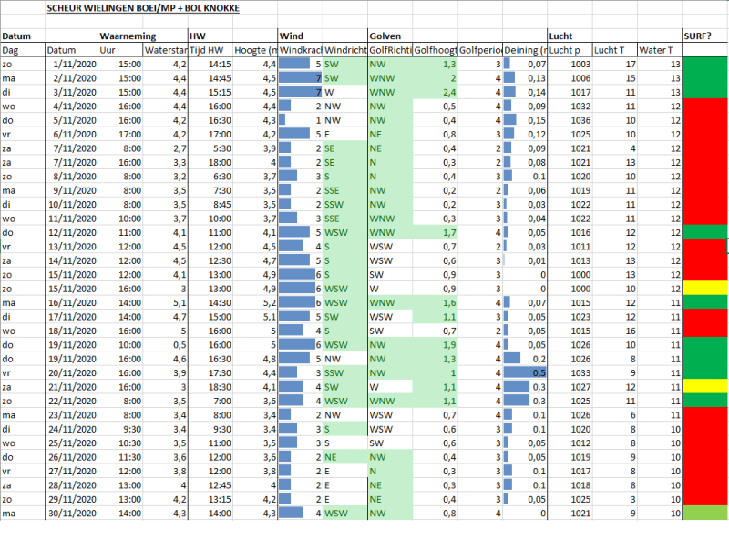Click the Dag column header cell
Viewport: 729px width, 560px height.
23,50
